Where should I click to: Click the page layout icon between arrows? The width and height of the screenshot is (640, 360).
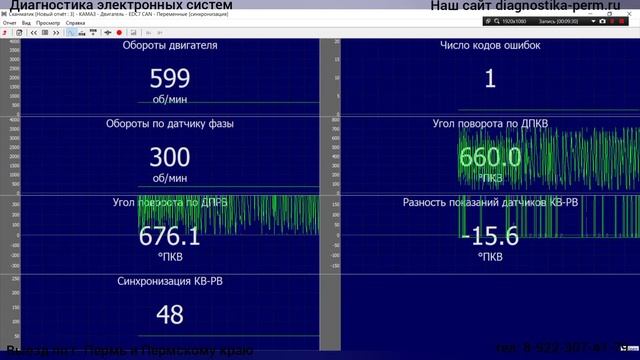45,33
